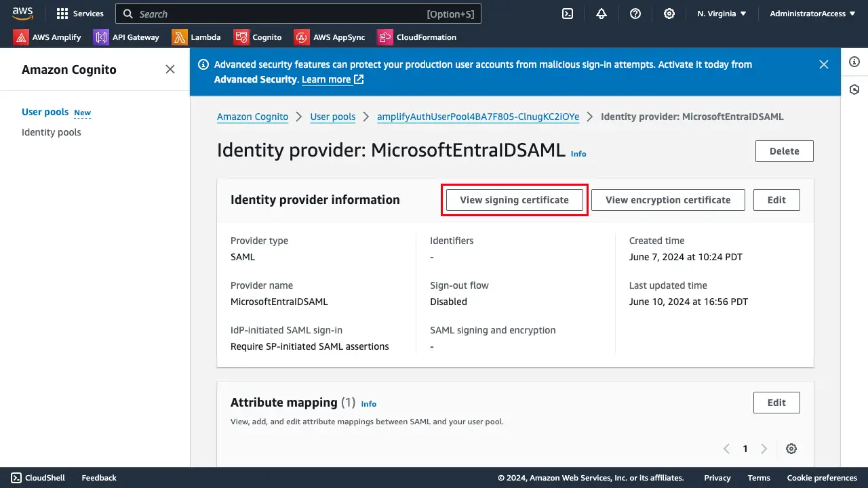Screen dimensions: 868x488
Task: Open the Privacy footer link
Action: pos(717,478)
